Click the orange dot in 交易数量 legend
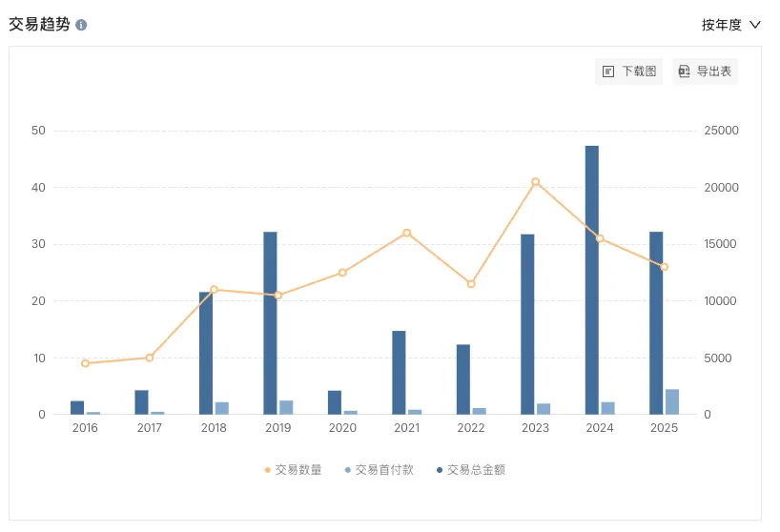The height and width of the screenshot is (532, 780). pyautogui.click(x=267, y=469)
